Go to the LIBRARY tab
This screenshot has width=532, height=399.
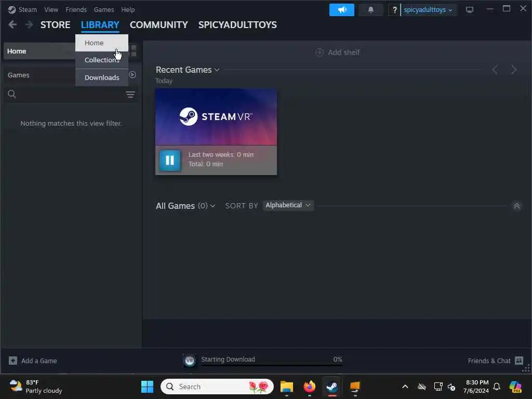coord(100,25)
